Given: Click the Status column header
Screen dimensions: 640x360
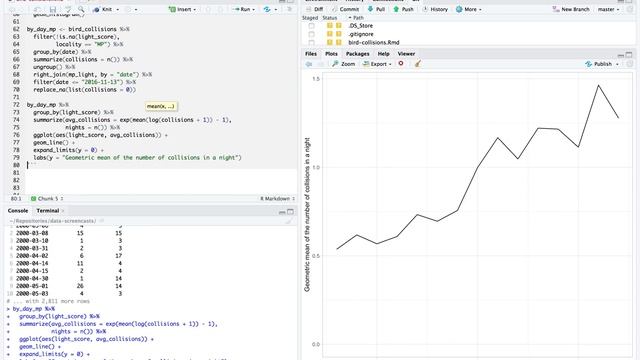Looking at the screenshot, I should click(329, 18).
